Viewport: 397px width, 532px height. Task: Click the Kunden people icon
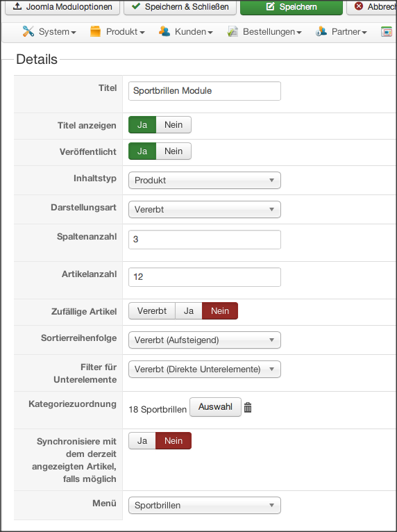164,31
